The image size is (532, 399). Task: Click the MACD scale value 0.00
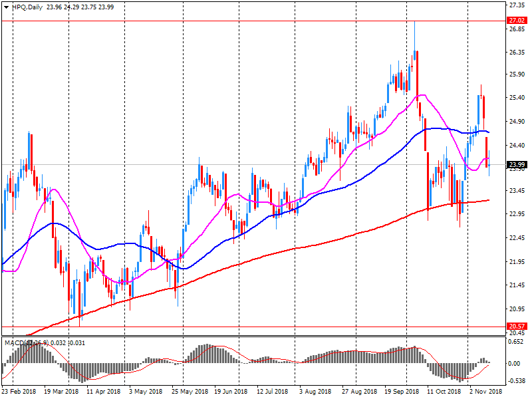[514, 363]
